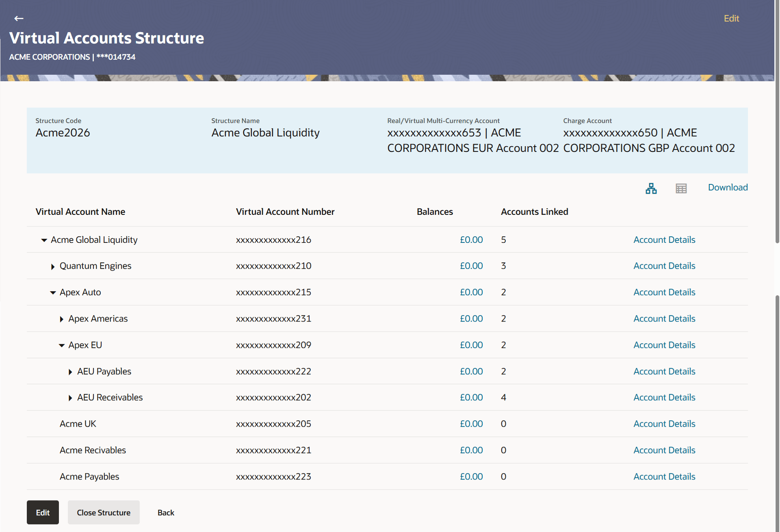
Task: Expand the AEU Payables node
Action: [x=70, y=372]
